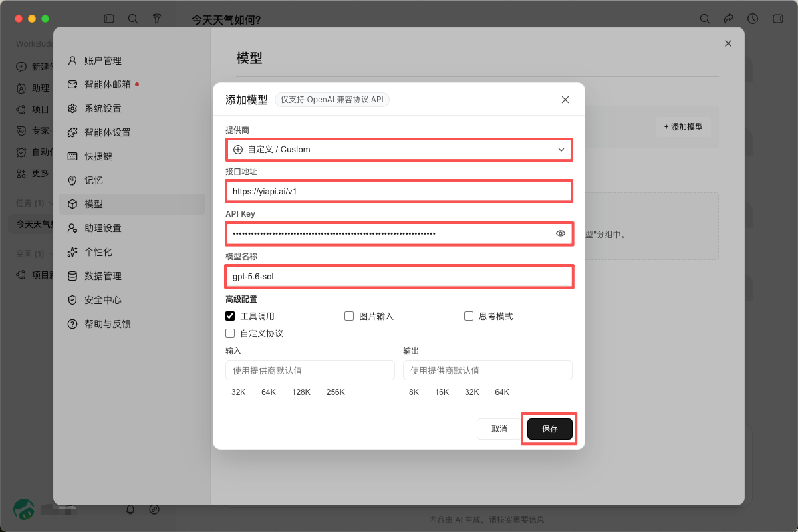Enable the 思考模式 checkbox
The height and width of the screenshot is (532, 798).
(x=469, y=316)
